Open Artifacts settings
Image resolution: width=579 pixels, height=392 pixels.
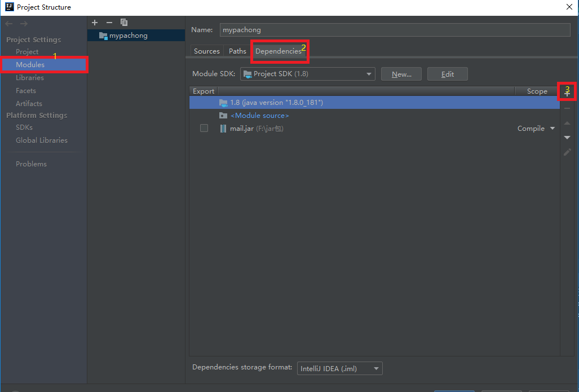click(29, 103)
